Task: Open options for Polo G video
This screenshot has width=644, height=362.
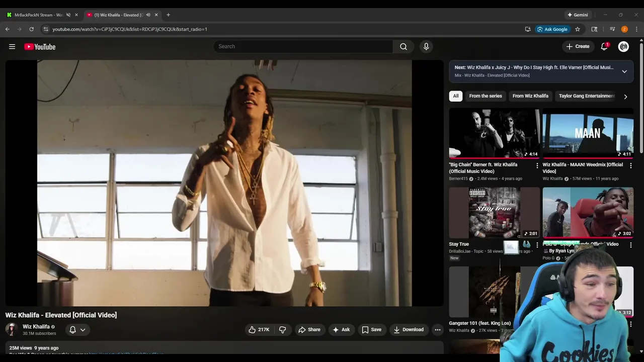Action: (630, 245)
